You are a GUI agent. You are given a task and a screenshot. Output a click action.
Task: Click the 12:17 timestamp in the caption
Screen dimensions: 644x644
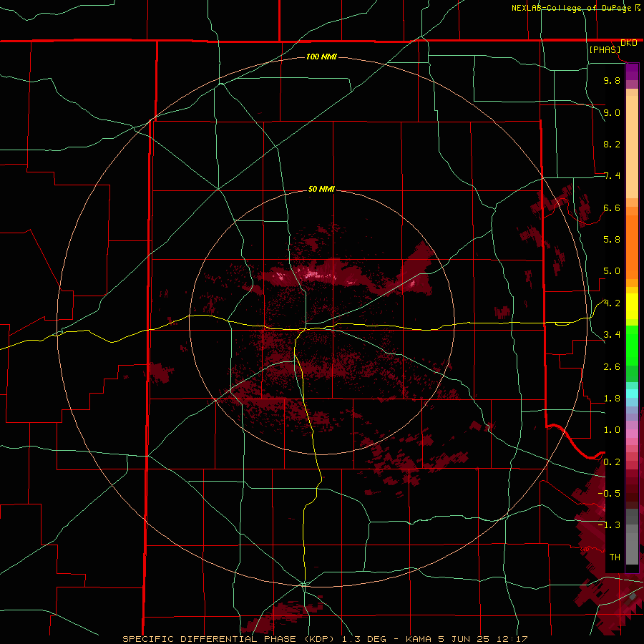[512, 639]
